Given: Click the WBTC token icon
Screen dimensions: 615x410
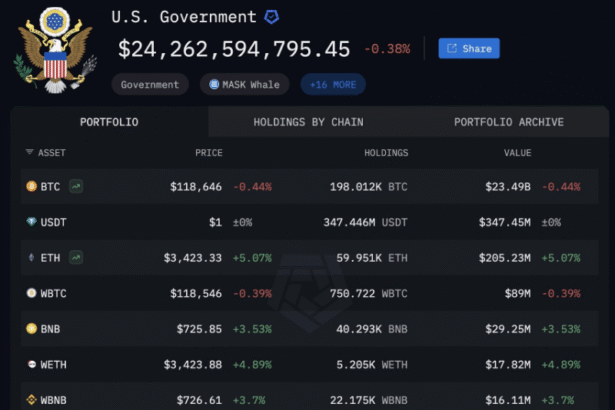Looking at the screenshot, I should click(x=30, y=293).
